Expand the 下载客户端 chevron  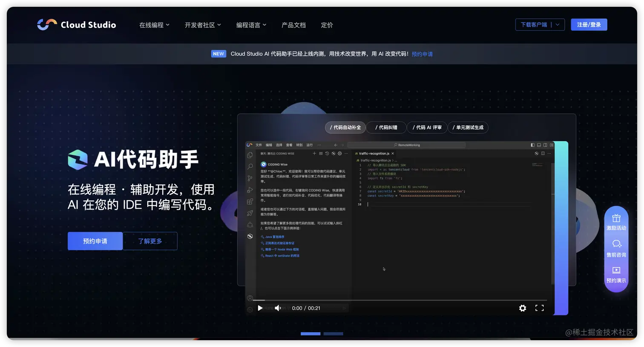pyautogui.click(x=558, y=24)
